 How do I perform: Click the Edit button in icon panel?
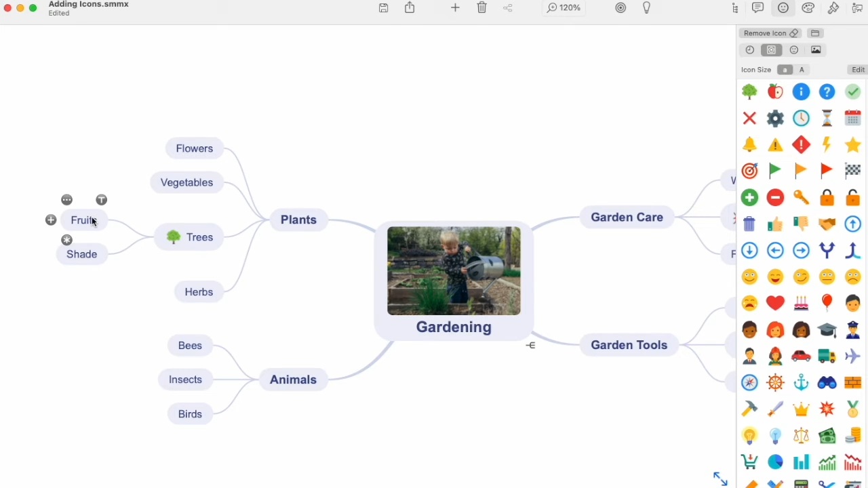point(858,70)
